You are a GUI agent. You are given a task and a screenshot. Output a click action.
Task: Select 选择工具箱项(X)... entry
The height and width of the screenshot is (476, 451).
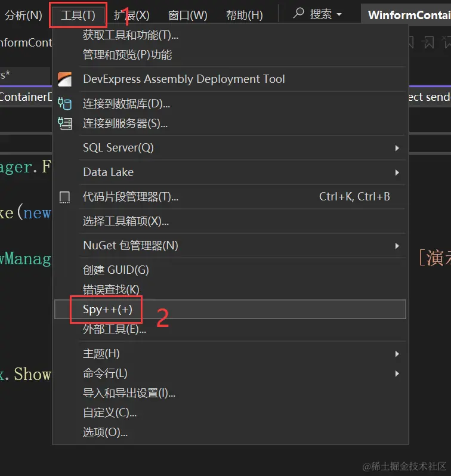click(x=230, y=221)
